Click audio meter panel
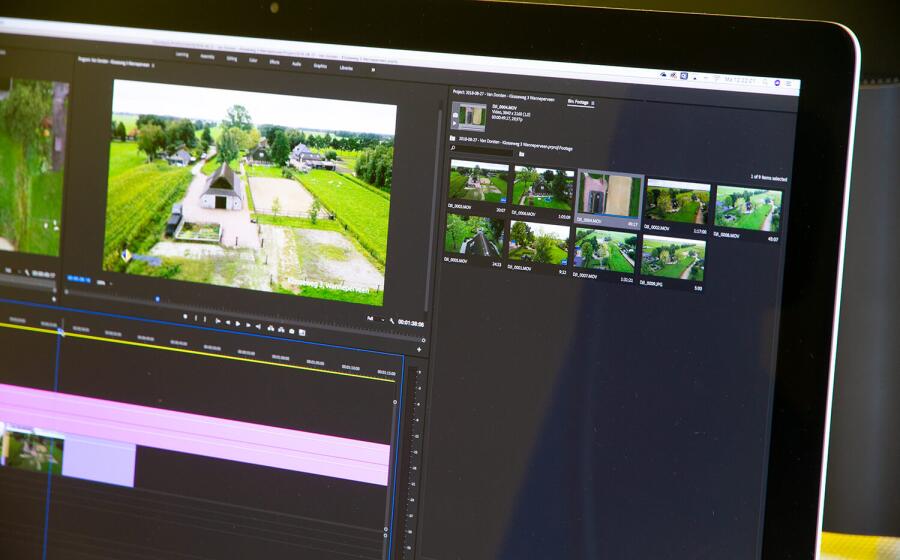Viewport: 900px width, 560px height. [415, 459]
